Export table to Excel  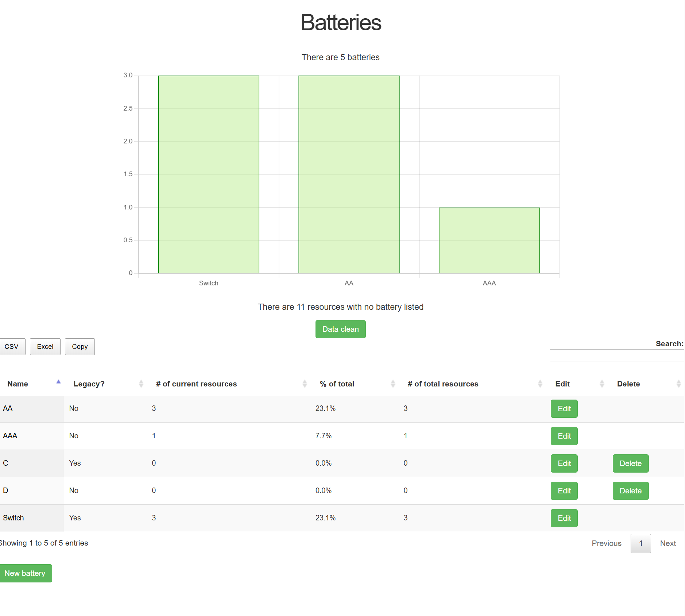45,347
